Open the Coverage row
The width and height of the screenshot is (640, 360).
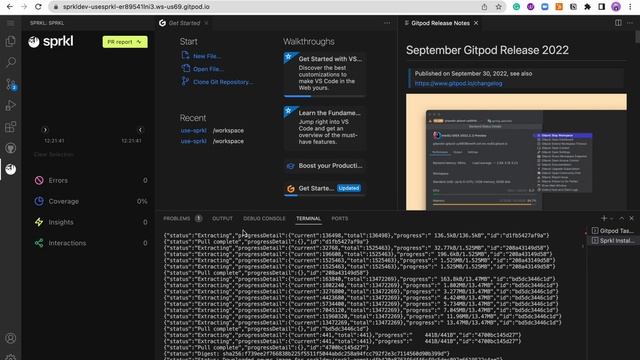click(x=91, y=201)
